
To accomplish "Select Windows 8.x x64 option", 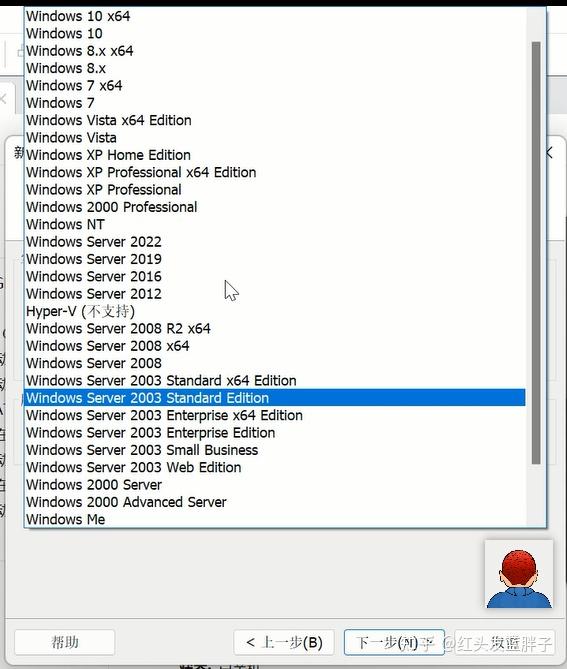I will (x=275, y=51).
